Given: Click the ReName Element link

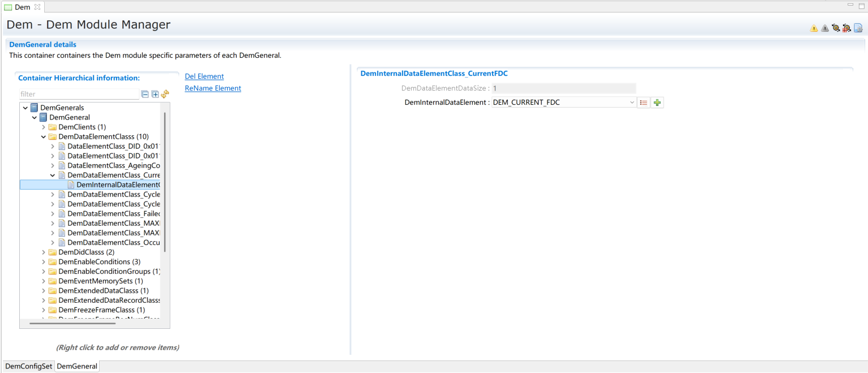Looking at the screenshot, I should (x=213, y=88).
